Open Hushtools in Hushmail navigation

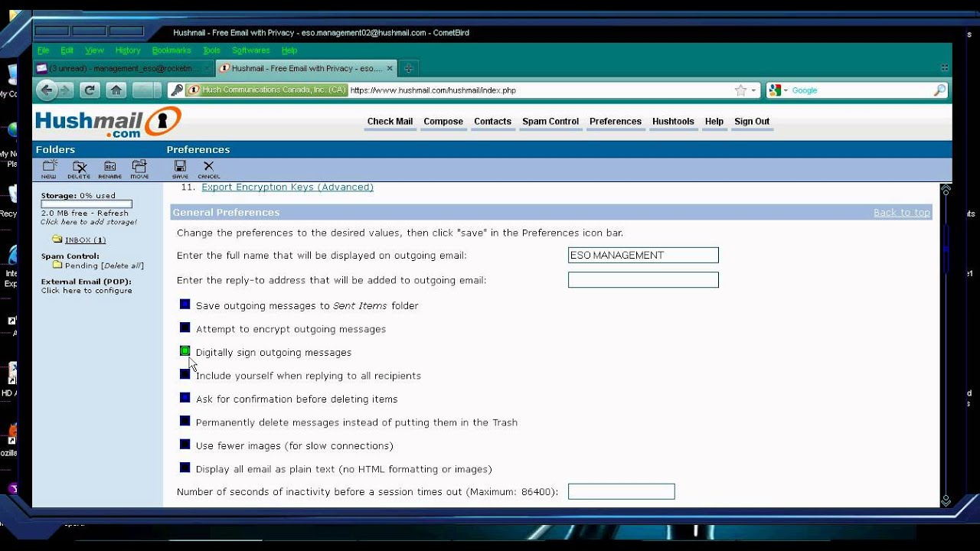click(x=673, y=122)
